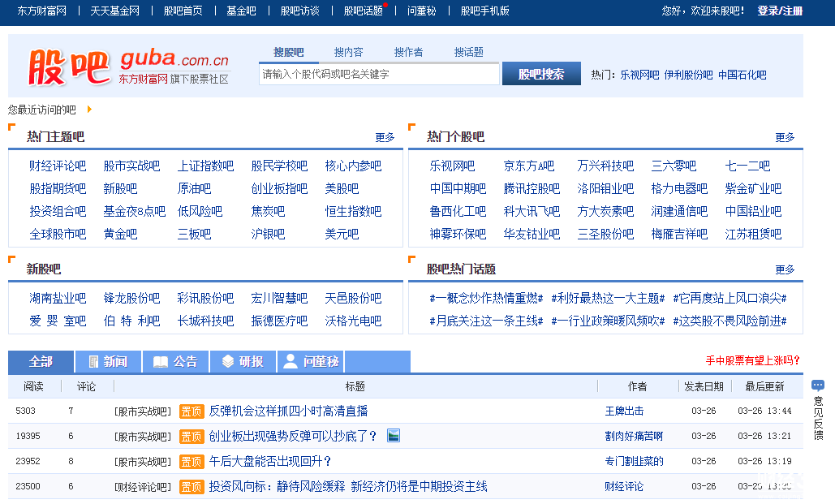Select the 搜内容 search tab
This screenshot has width=835, height=504.
click(x=349, y=52)
